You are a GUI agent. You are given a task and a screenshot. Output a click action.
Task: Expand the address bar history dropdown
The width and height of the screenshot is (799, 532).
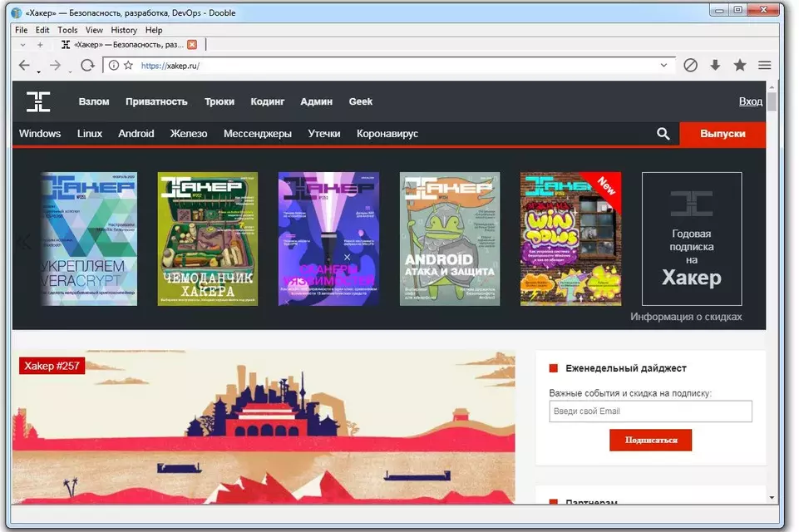pos(663,65)
